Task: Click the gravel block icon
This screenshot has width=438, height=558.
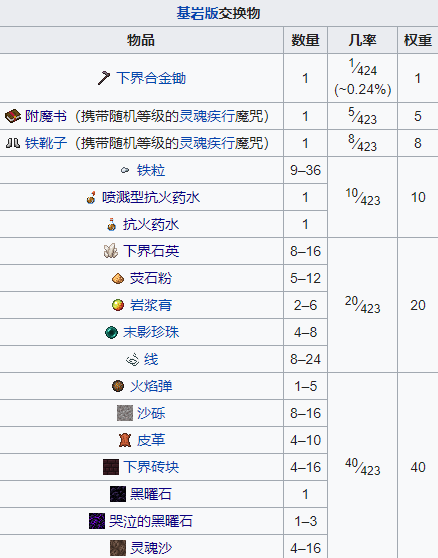Action: tap(125, 413)
